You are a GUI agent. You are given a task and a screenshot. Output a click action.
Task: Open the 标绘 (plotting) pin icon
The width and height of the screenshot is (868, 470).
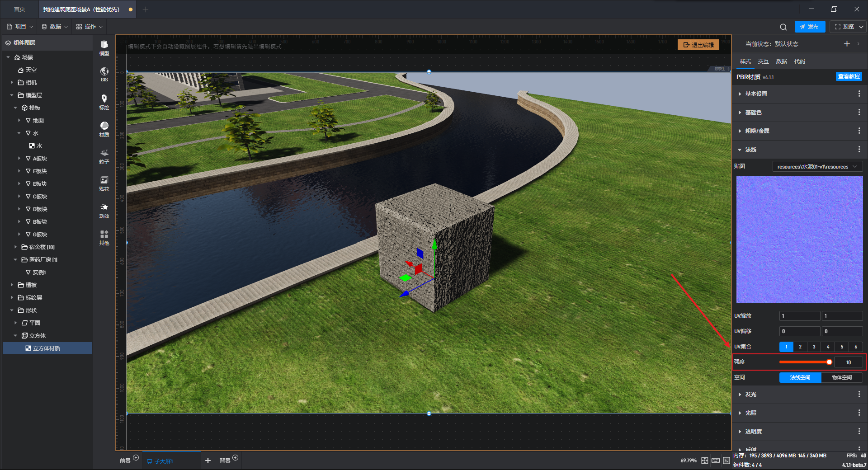[x=104, y=101]
